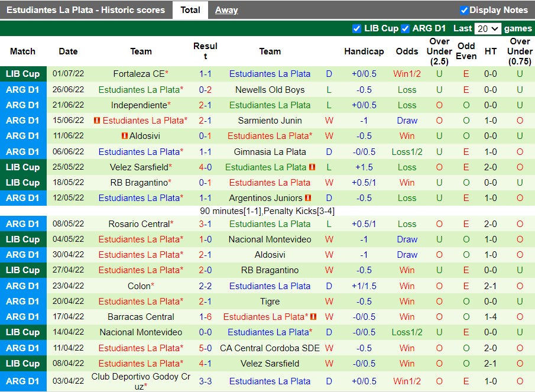Click the date 08/04/22
Image resolution: width=535 pixels, height=392 pixels.
68,364
